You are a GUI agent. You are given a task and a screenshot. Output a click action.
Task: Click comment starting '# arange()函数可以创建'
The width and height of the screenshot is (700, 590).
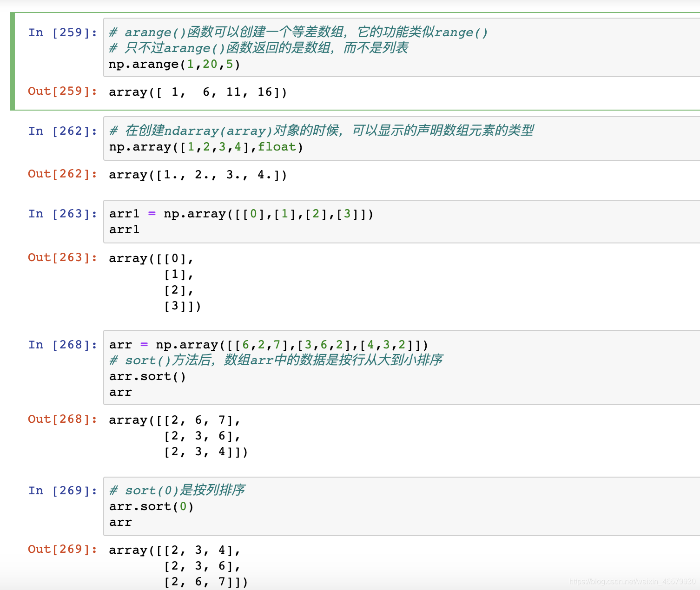(x=298, y=32)
